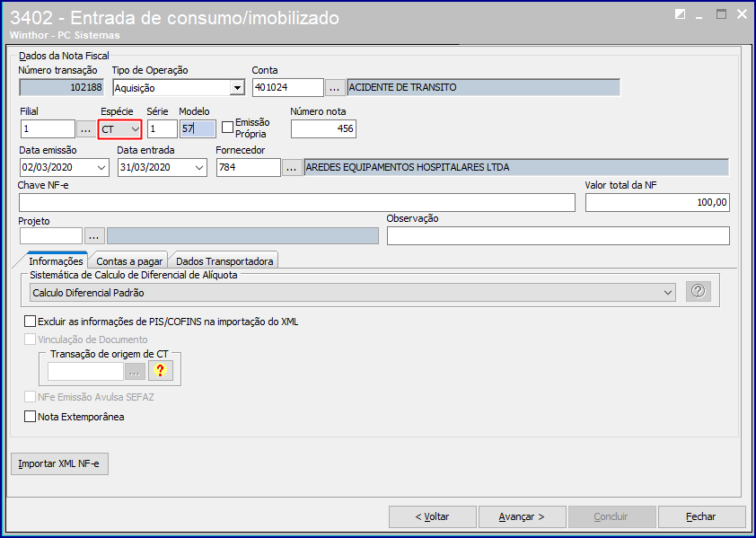
Task: Click the Conta field with 401024
Action: pos(288,87)
